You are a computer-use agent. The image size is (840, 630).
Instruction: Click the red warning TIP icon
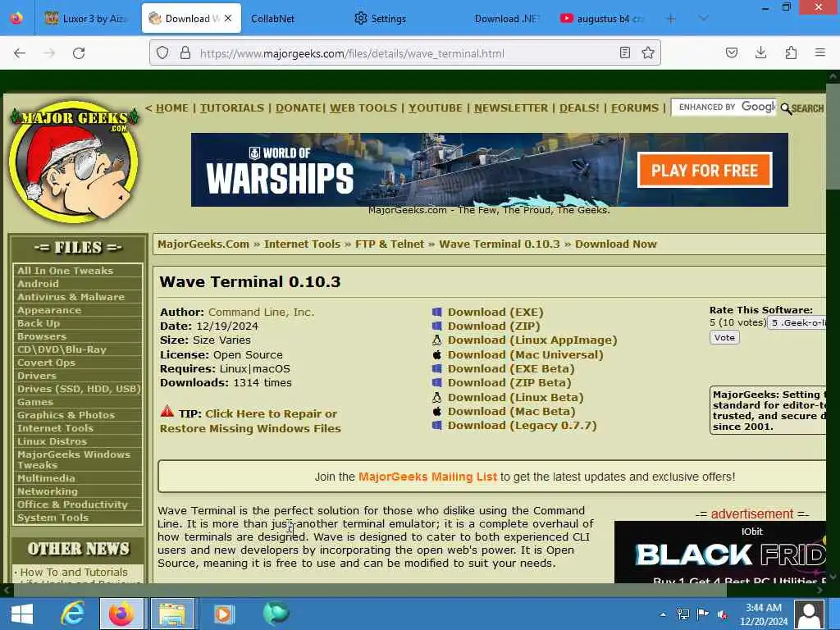(x=167, y=412)
